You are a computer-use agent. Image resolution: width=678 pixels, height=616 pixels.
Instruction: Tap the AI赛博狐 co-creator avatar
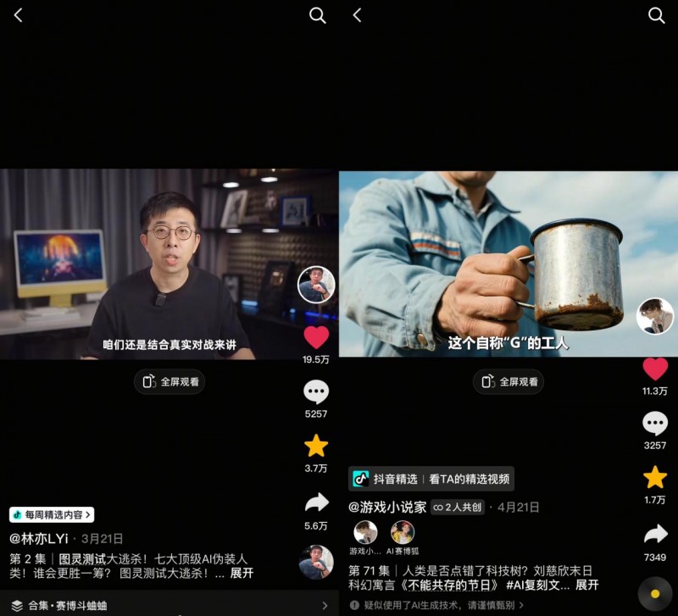[403, 532]
